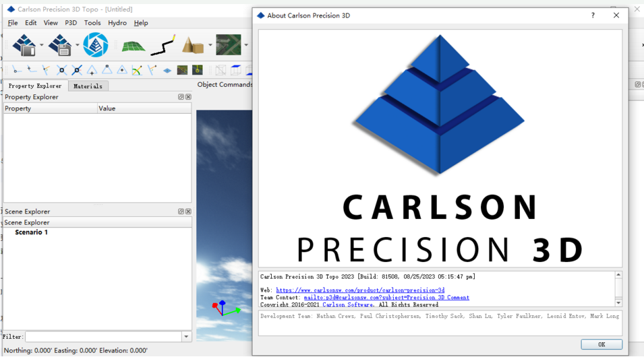The width and height of the screenshot is (644, 357).
Task: Click the help question mark in About dialog
Action: click(593, 15)
